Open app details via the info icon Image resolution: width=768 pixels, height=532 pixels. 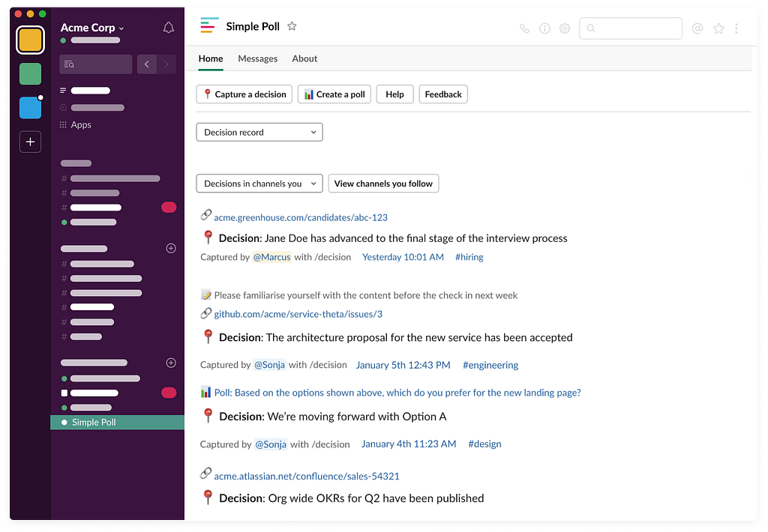click(x=544, y=28)
